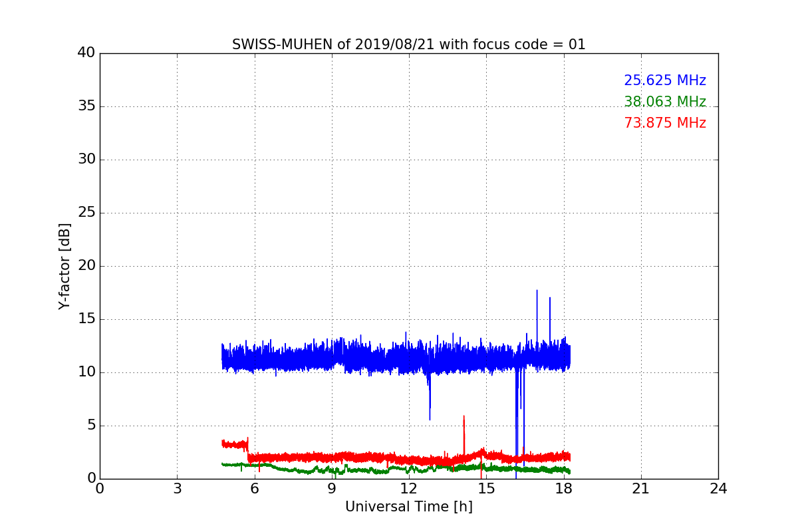The image size is (798, 532).
Task: Click the x-axis tick label 24
Action: (x=718, y=489)
